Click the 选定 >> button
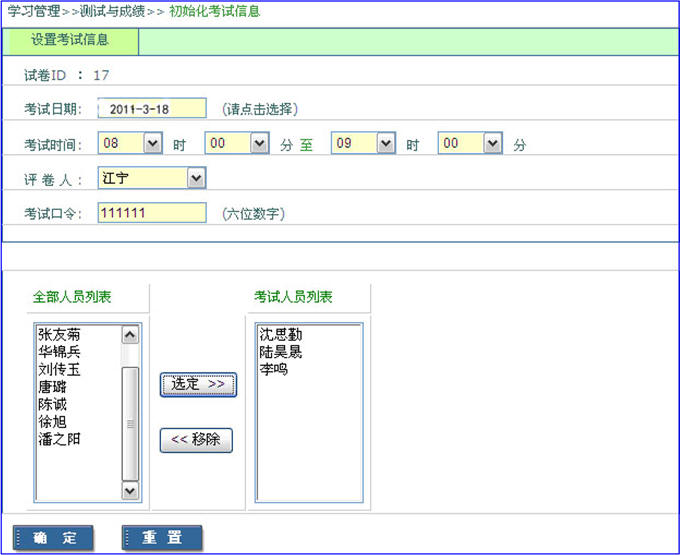Viewport: 680px width, 555px height. pos(198,385)
